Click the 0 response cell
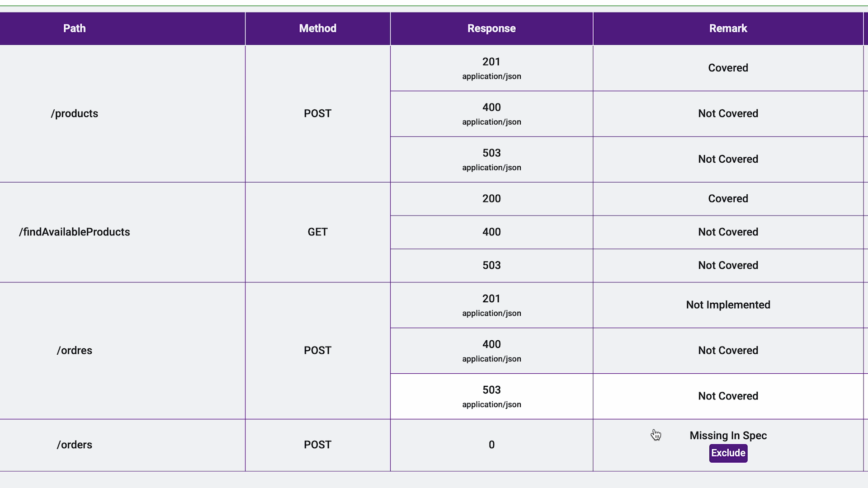The width and height of the screenshot is (868, 488). (491, 445)
